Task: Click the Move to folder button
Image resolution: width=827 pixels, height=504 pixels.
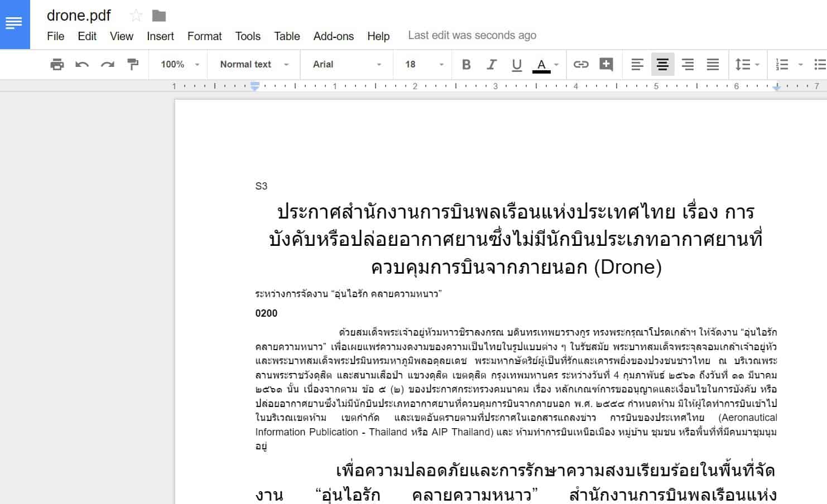Action: click(159, 16)
